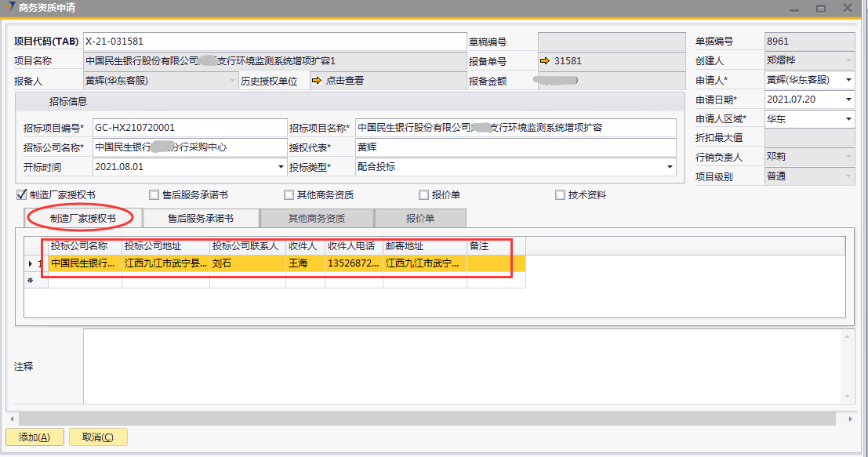Viewport: 868px width, 457px height.
Task: Minimize the 商务资质申请 window
Action: pyautogui.click(x=794, y=8)
